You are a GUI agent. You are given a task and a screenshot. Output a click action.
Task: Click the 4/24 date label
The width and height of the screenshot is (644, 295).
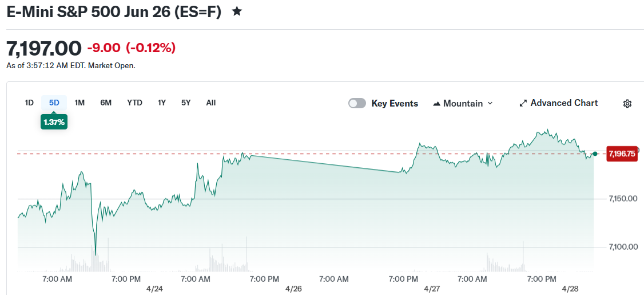(x=154, y=289)
